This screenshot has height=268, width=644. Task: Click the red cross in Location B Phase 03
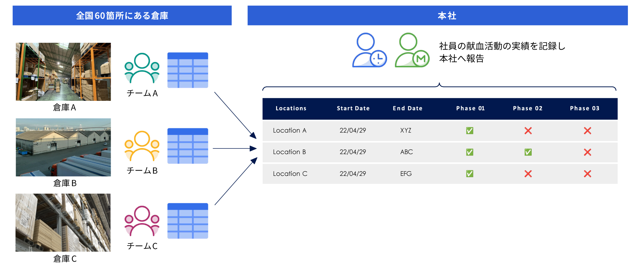587,152
